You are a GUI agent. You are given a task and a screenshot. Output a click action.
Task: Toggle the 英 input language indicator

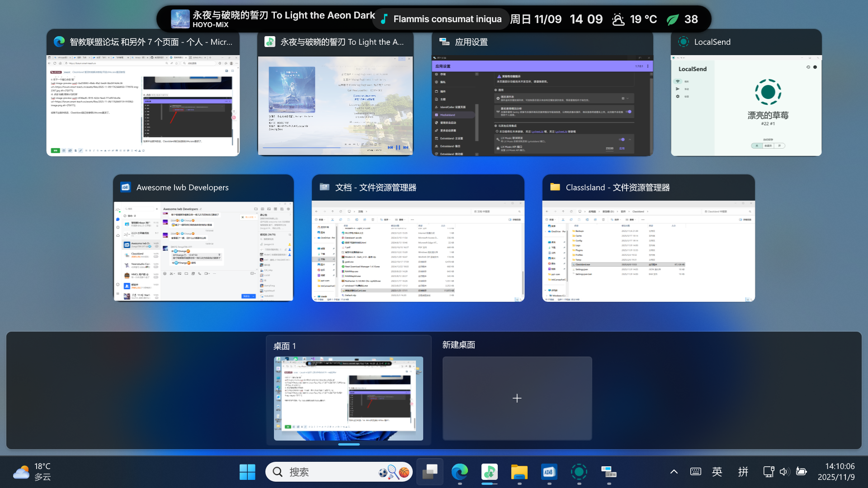717,472
